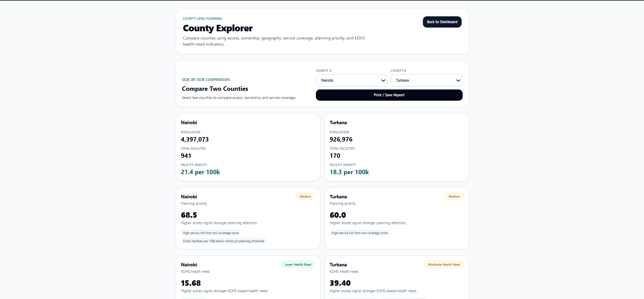
Task: Click the Medium badge on Turkana's priority card
Action: 454,197
